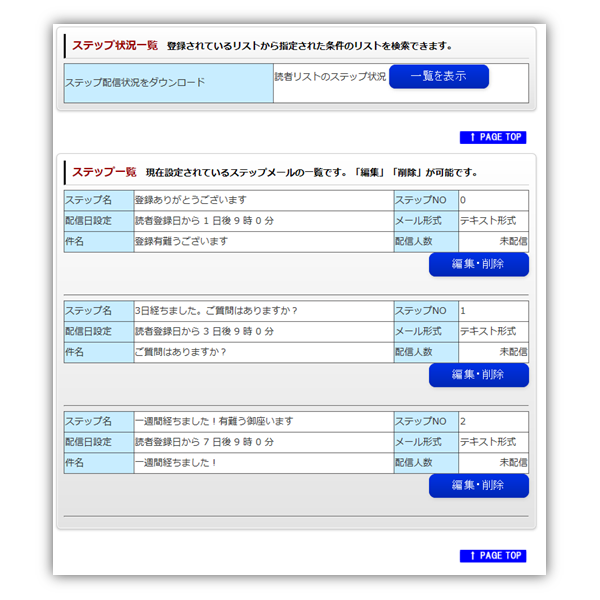This screenshot has height=600, width=600.
Task: Select subject 一週間経ちました!
Action: click(x=176, y=463)
